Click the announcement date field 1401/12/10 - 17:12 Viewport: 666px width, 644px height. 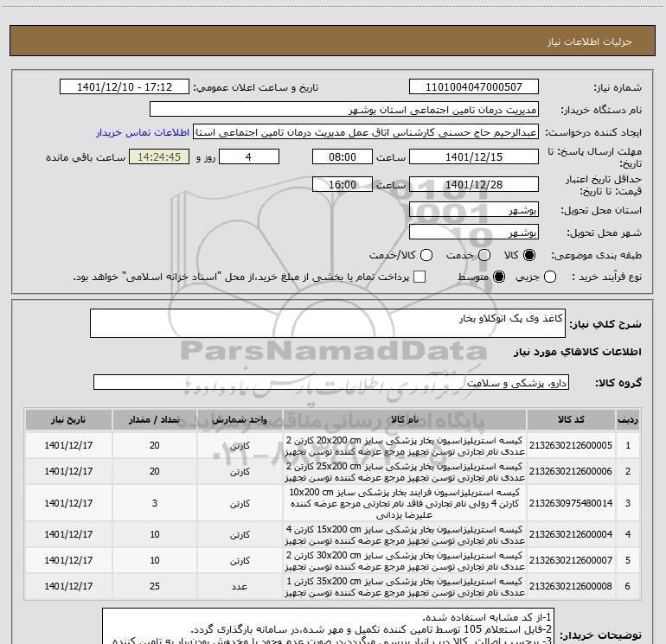[x=125, y=87]
